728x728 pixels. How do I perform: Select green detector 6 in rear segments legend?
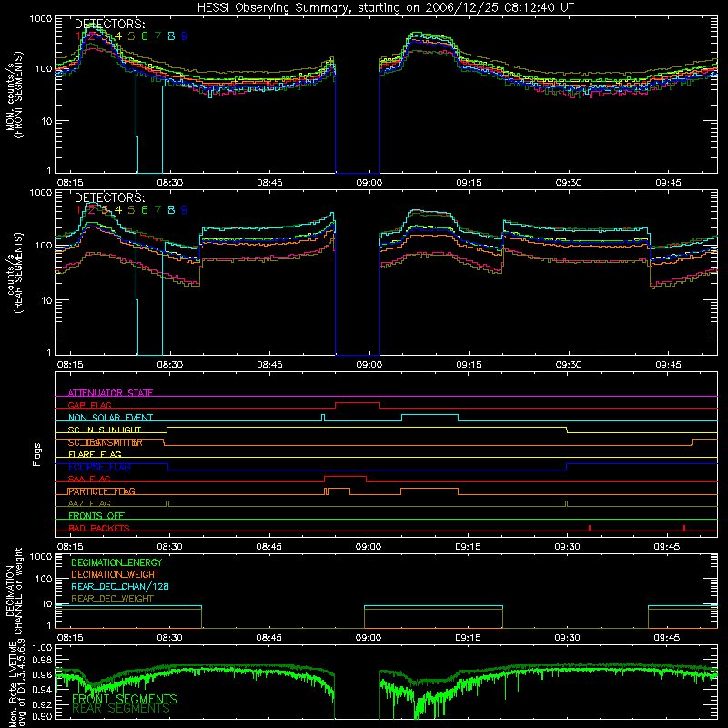(145, 210)
